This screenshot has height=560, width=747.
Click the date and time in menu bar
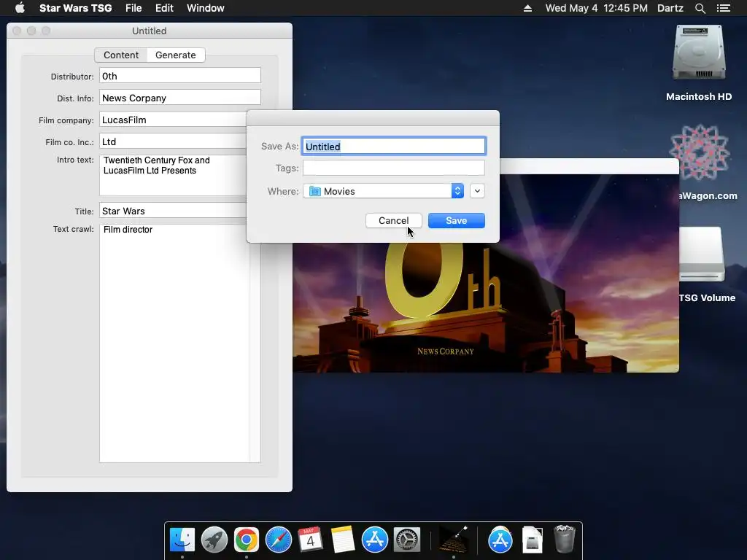tap(597, 8)
